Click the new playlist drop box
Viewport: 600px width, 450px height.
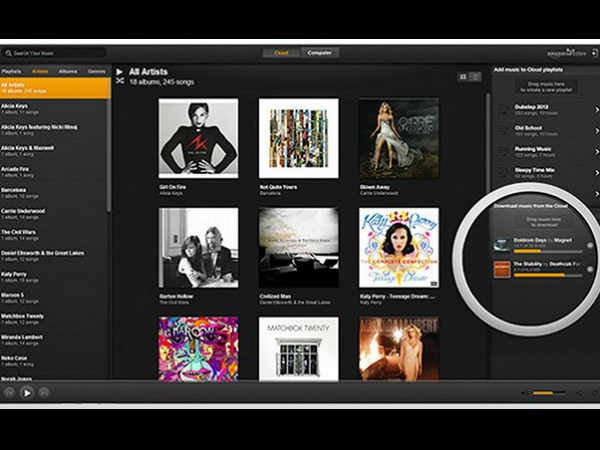coord(546,87)
